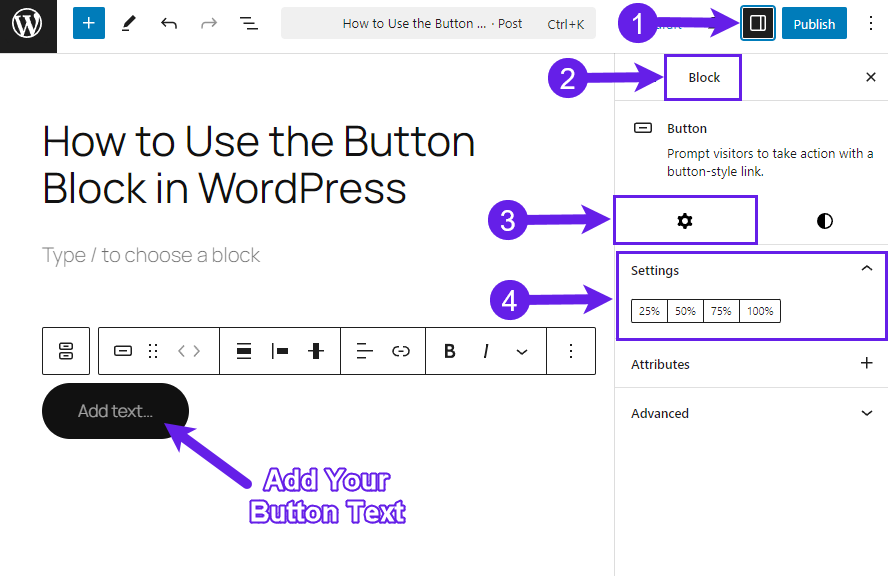
Task: Select the Edit pencil tool
Action: [129, 23]
